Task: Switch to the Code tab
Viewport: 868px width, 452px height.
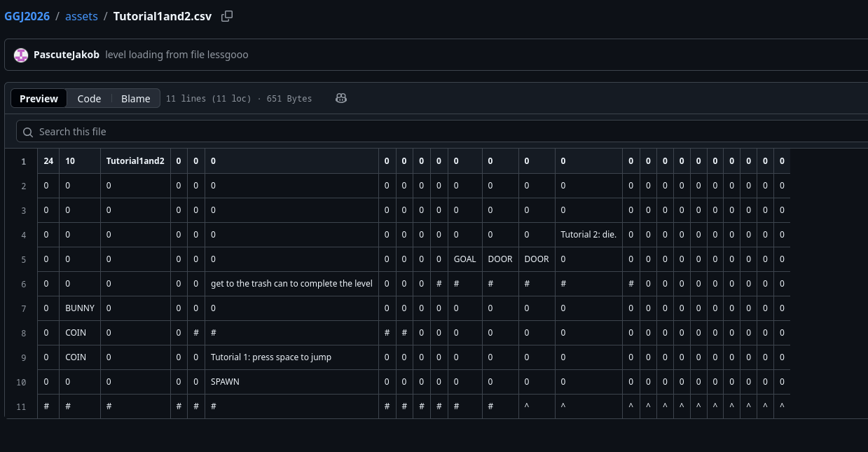Action: click(x=89, y=98)
